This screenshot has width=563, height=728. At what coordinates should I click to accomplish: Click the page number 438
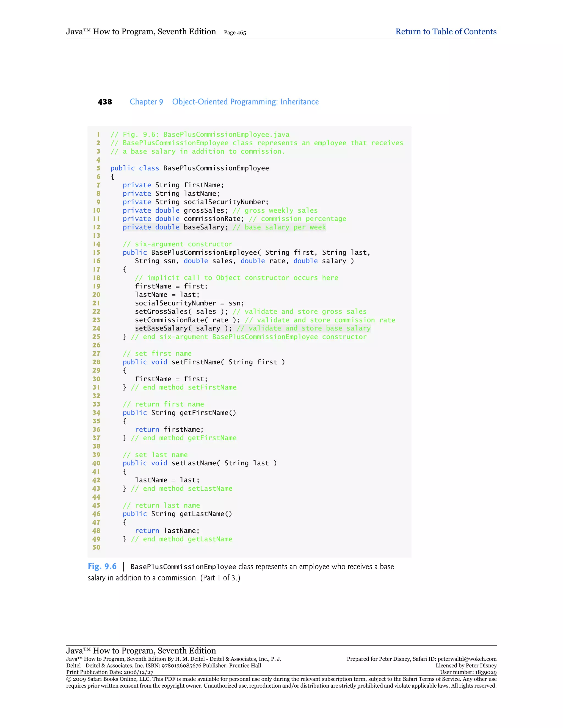point(105,102)
